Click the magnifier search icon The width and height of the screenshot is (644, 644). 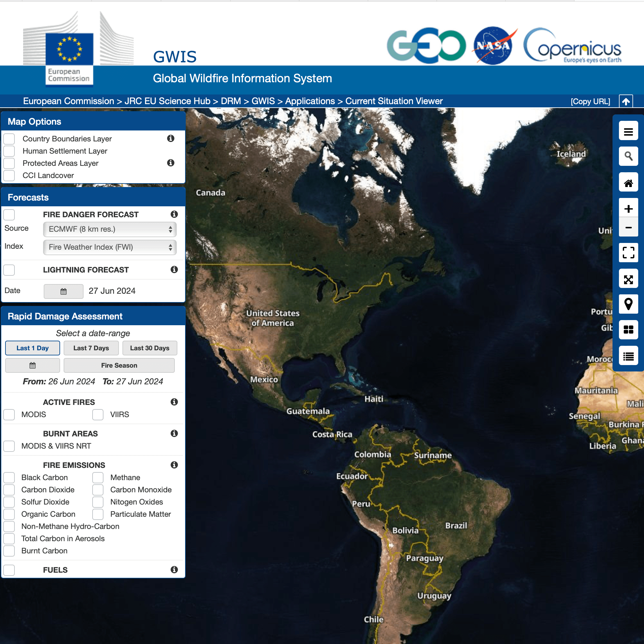tap(628, 156)
